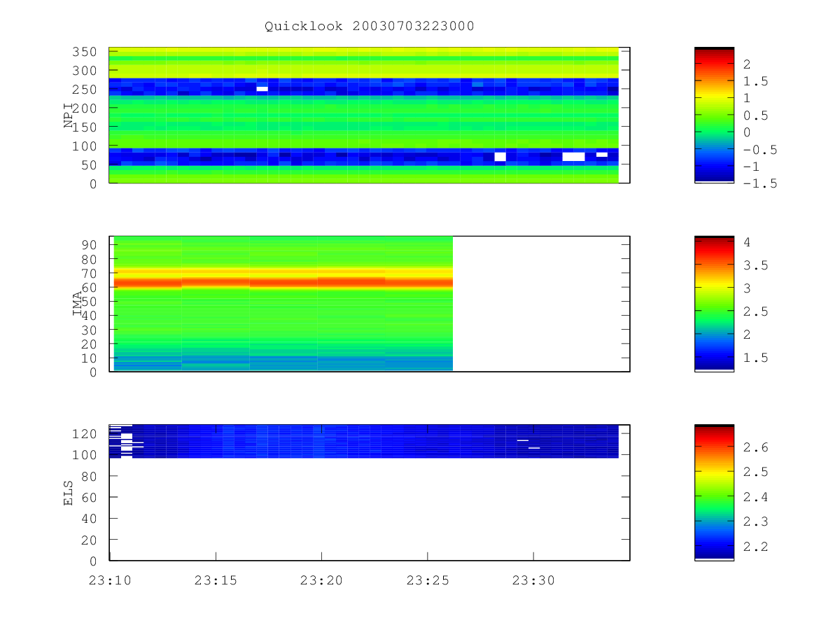
Task: Click the NPI y-axis label
Action: [69, 115]
